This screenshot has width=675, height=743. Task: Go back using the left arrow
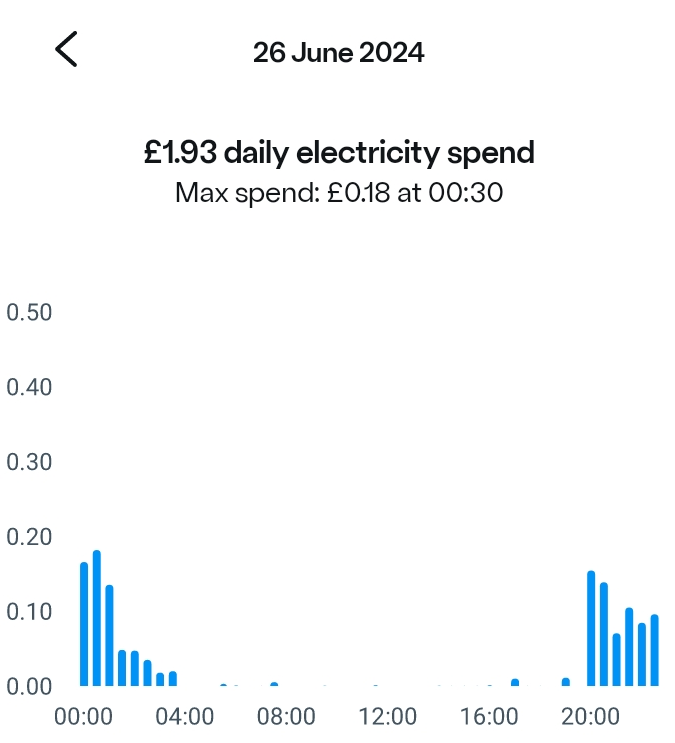point(66,49)
